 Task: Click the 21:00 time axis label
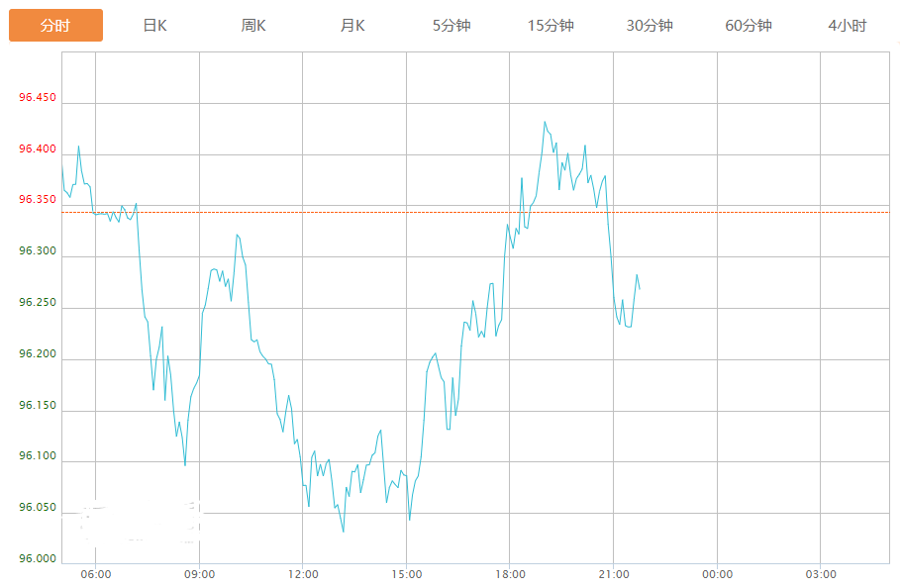(614, 574)
